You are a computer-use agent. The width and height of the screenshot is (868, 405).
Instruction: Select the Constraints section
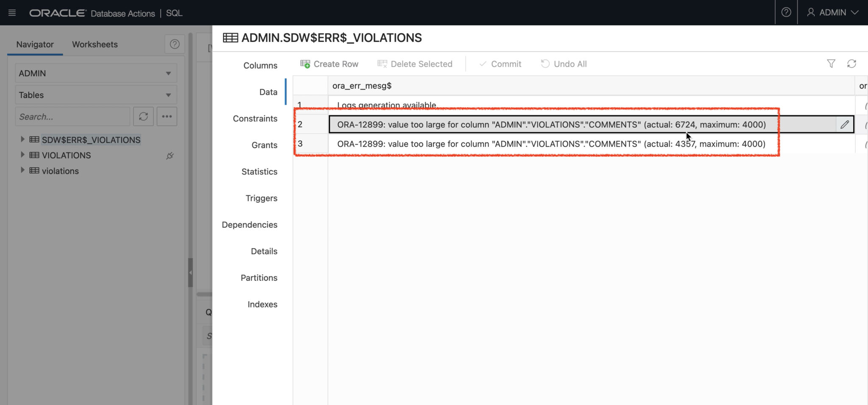click(255, 119)
